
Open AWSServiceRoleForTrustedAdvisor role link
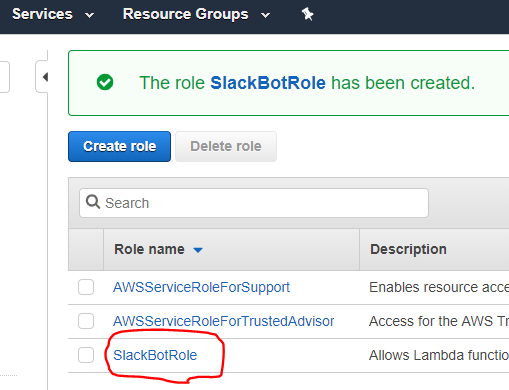coord(223,321)
